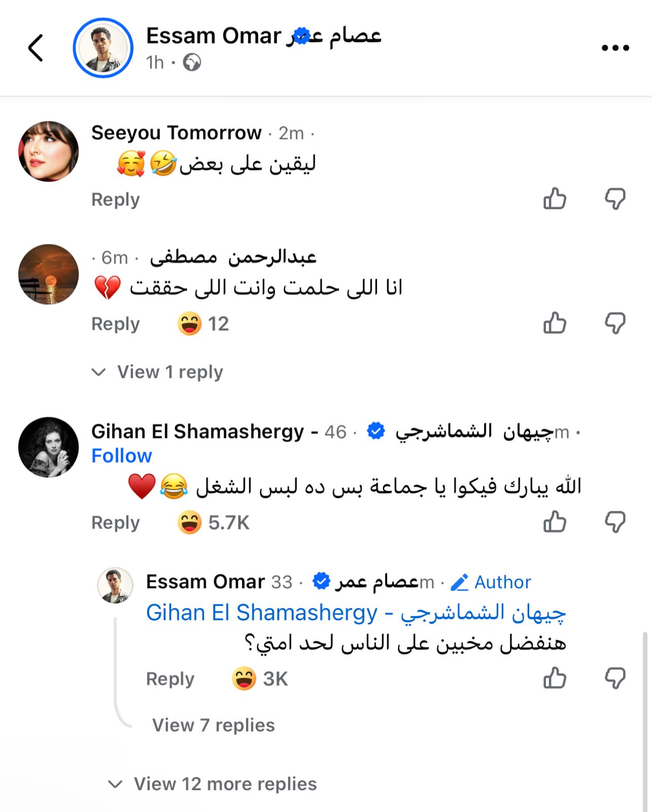Image resolution: width=652 pixels, height=812 pixels.
Task: Expand View 7 replies thread
Action: tap(213, 725)
